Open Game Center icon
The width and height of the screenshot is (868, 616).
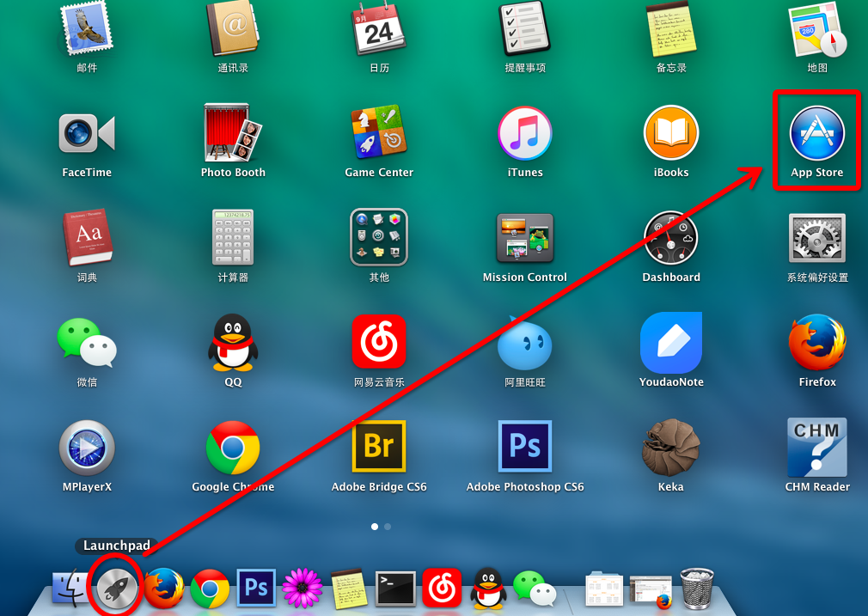click(379, 131)
